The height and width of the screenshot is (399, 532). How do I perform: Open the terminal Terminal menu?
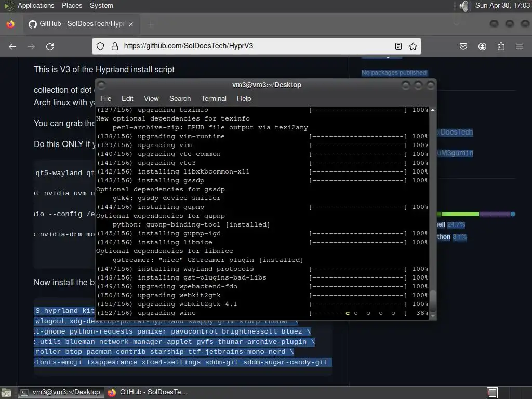click(214, 98)
